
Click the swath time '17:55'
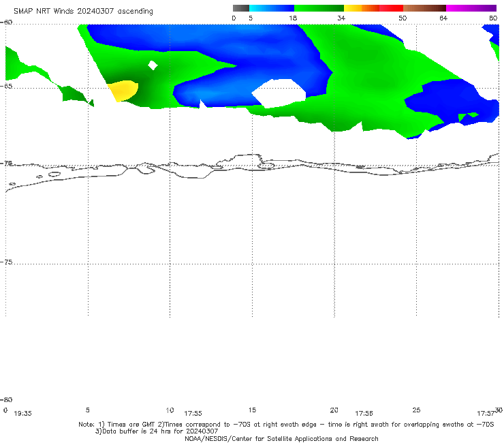click(x=193, y=414)
